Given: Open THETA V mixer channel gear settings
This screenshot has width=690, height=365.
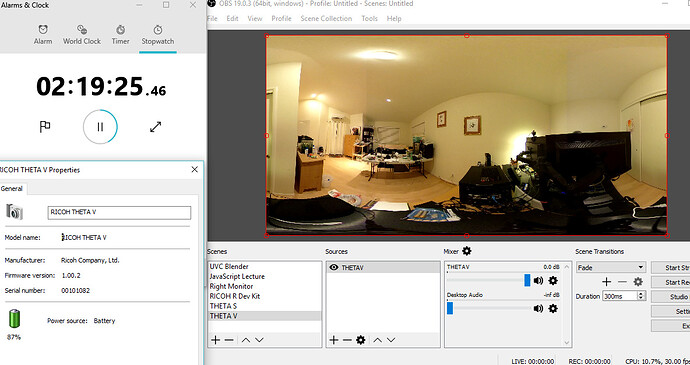Looking at the screenshot, I should 553,280.
